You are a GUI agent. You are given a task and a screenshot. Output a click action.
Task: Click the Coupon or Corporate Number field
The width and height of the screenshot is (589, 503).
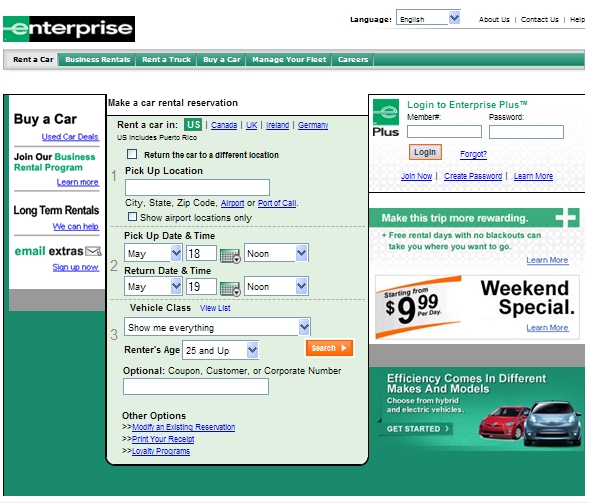(196, 386)
